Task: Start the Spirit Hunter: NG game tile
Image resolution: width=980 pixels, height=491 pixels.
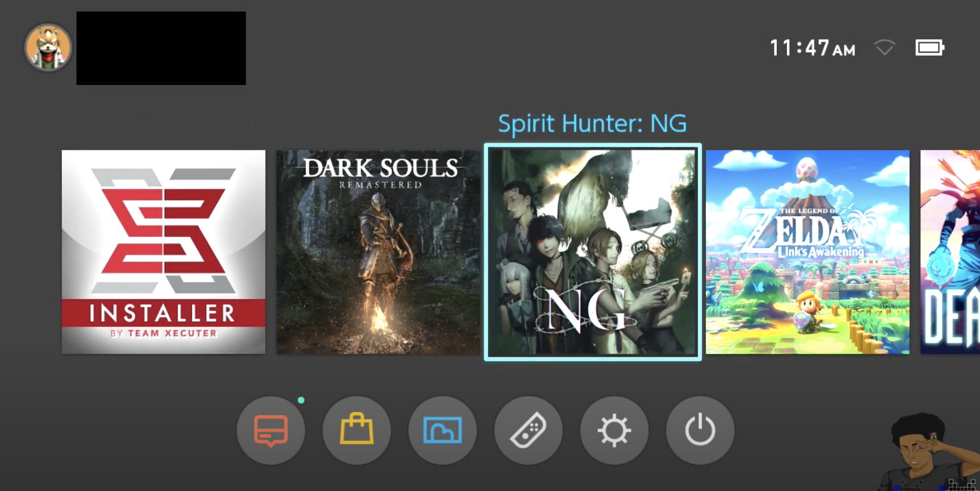Action: (x=593, y=252)
